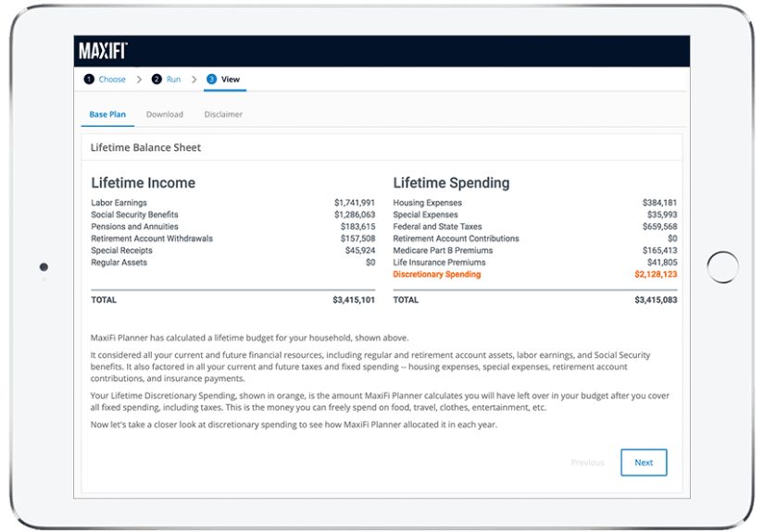The height and width of the screenshot is (532, 764).
Task: Click the Regular Assets label
Action: (x=119, y=263)
